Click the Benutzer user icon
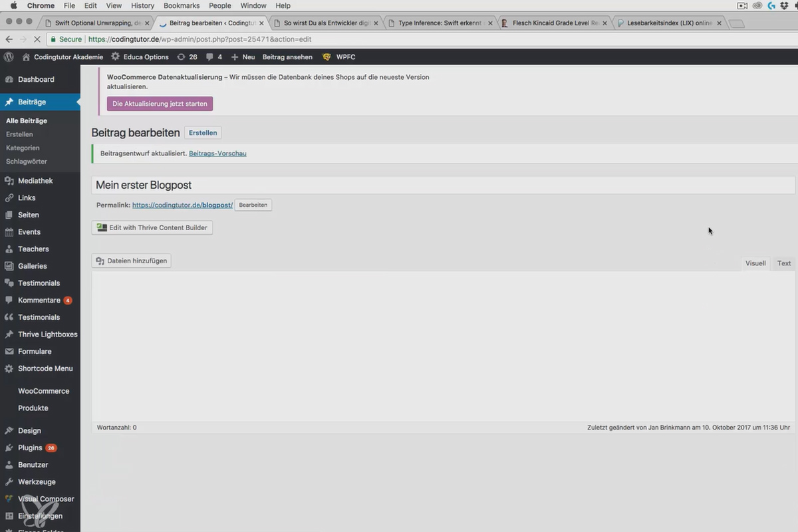Screen dimensions: 798x532 (x=9, y=465)
